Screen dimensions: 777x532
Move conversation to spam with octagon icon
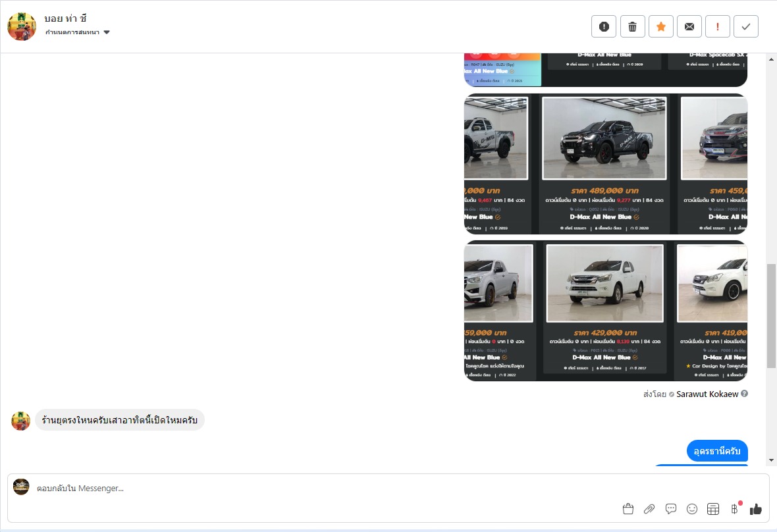pos(604,26)
